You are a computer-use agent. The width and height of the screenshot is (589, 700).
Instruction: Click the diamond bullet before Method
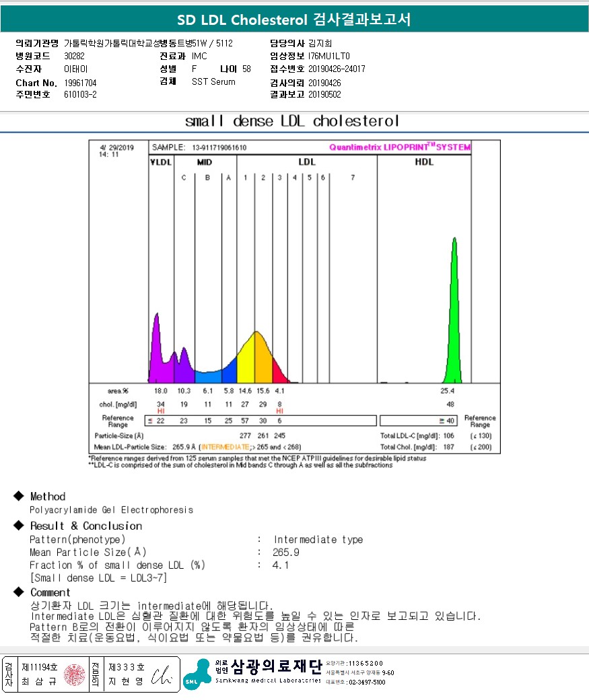point(19,497)
